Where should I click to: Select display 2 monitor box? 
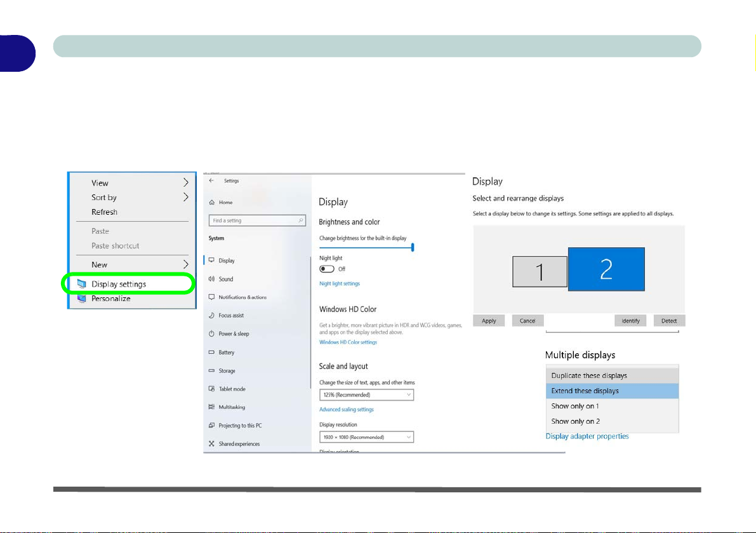pyautogui.click(x=606, y=269)
